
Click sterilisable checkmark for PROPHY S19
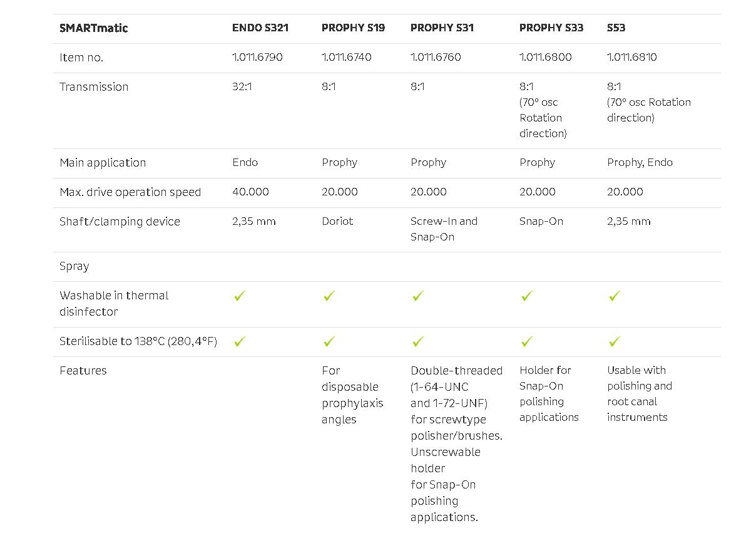(329, 341)
